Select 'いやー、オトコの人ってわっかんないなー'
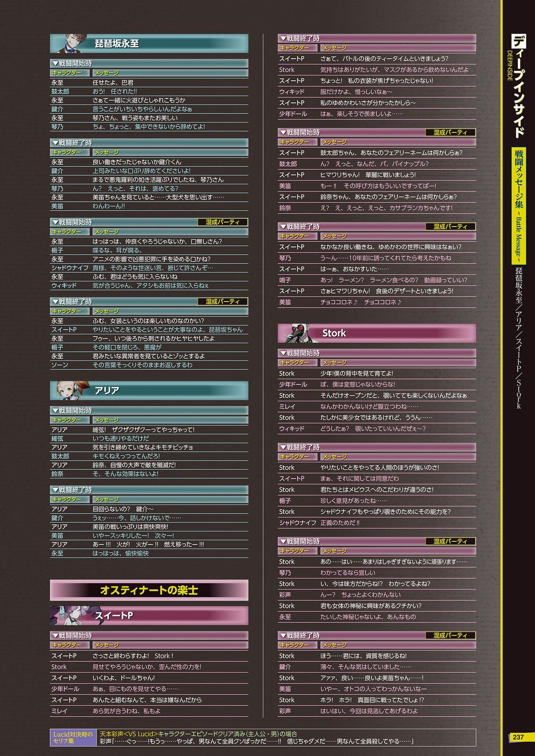The height and width of the screenshot is (756, 535). pos(374,689)
